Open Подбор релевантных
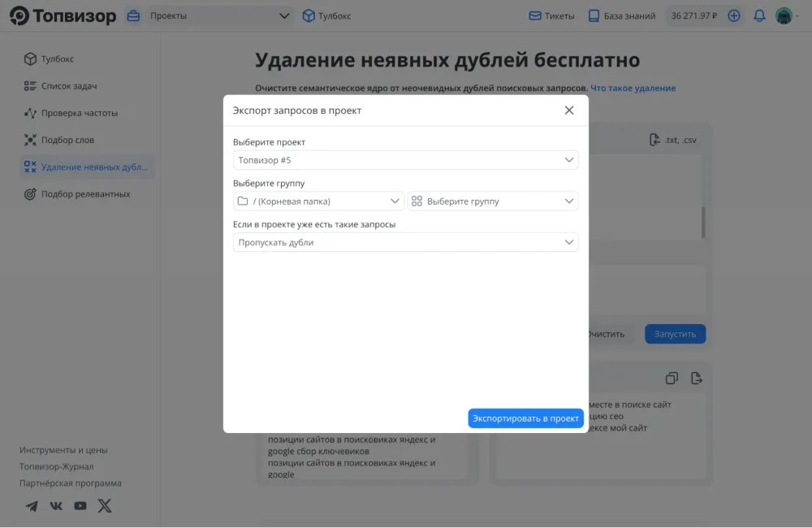812x528 pixels. pos(87,194)
